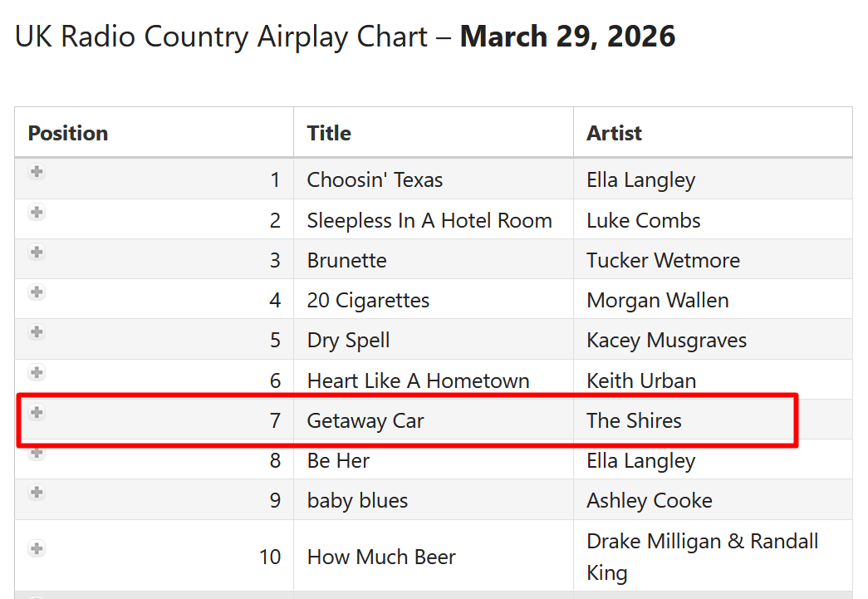868x599 pixels.
Task: Sort by the Title column header
Action: 328,133
